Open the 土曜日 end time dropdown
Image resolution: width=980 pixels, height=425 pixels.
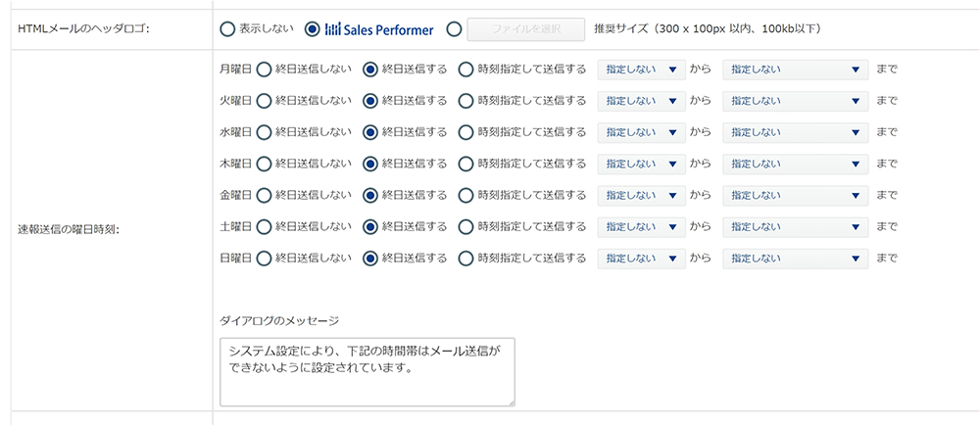pyautogui.click(x=795, y=227)
